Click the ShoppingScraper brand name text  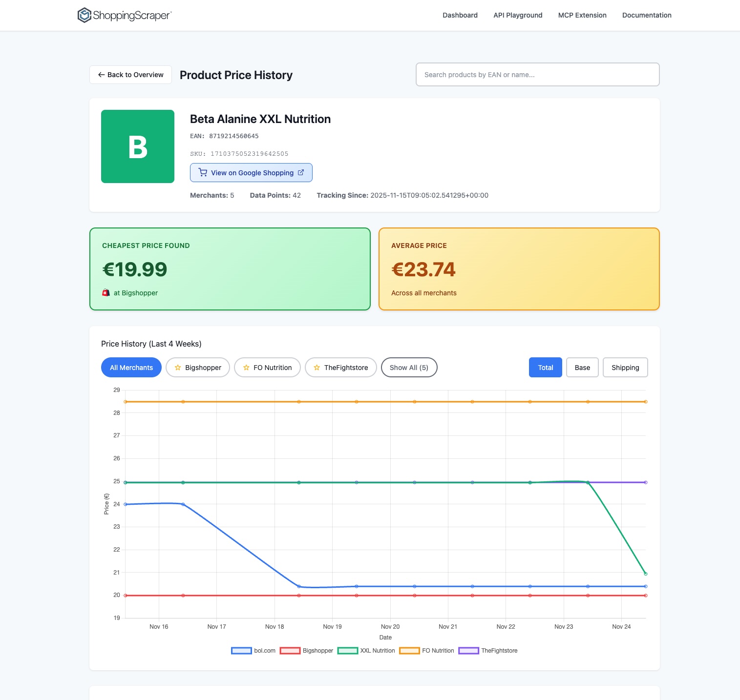point(132,16)
